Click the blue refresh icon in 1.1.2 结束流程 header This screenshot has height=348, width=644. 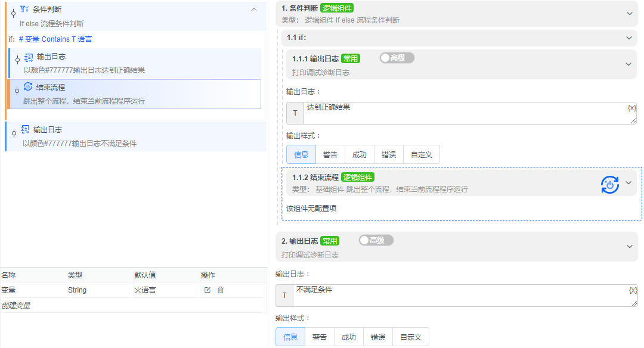coord(609,183)
